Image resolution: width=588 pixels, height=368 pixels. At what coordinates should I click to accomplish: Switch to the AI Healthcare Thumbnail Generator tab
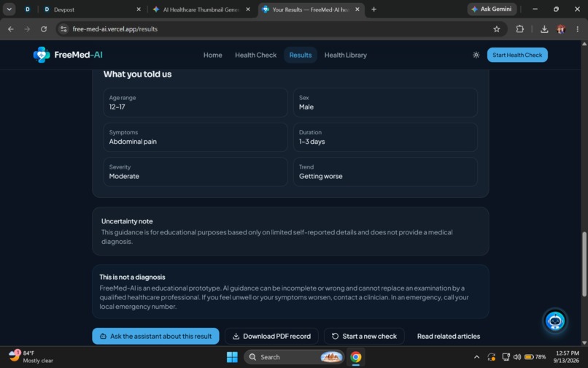201,9
